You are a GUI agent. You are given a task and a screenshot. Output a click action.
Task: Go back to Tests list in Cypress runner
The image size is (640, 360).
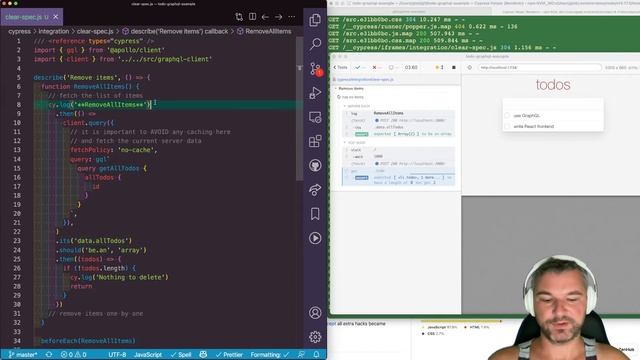(340, 67)
